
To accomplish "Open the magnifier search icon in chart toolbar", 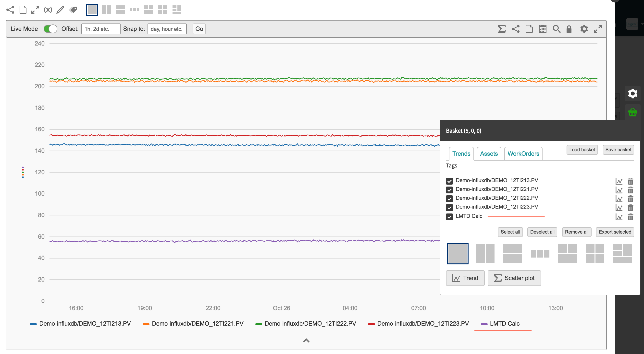I will [x=556, y=29].
